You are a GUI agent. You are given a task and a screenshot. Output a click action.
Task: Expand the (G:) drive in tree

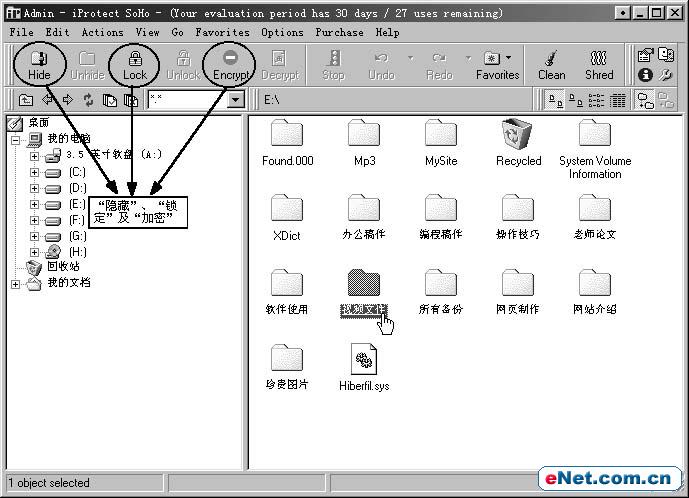click(34, 236)
